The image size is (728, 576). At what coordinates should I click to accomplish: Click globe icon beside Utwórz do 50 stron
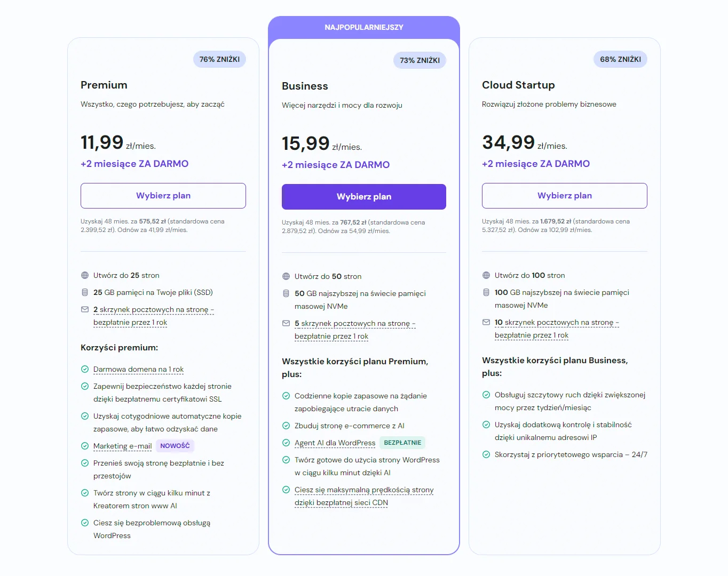point(286,277)
